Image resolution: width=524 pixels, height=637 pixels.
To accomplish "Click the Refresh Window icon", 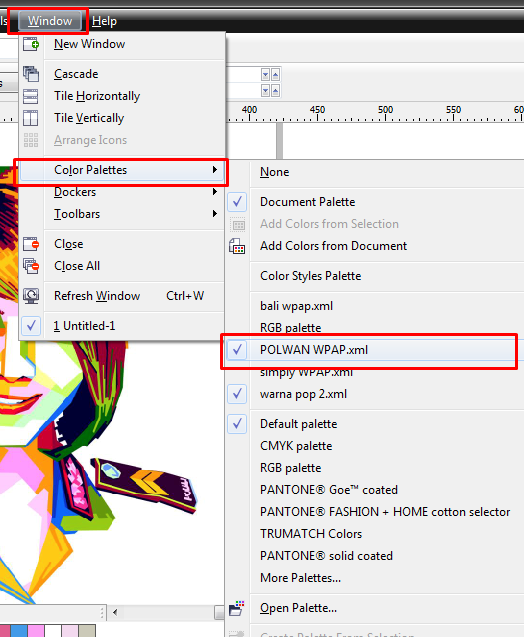I will coord(31,296).
